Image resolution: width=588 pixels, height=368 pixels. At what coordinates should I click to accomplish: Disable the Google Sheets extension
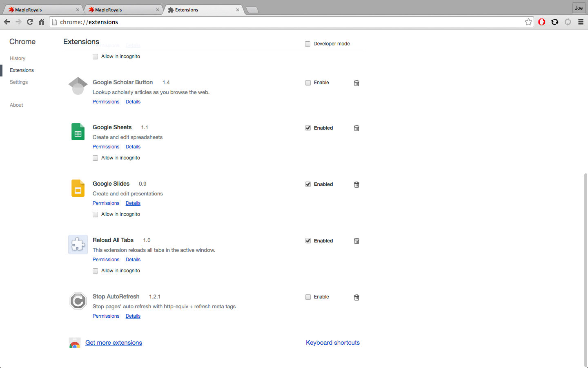coord(308,128)
